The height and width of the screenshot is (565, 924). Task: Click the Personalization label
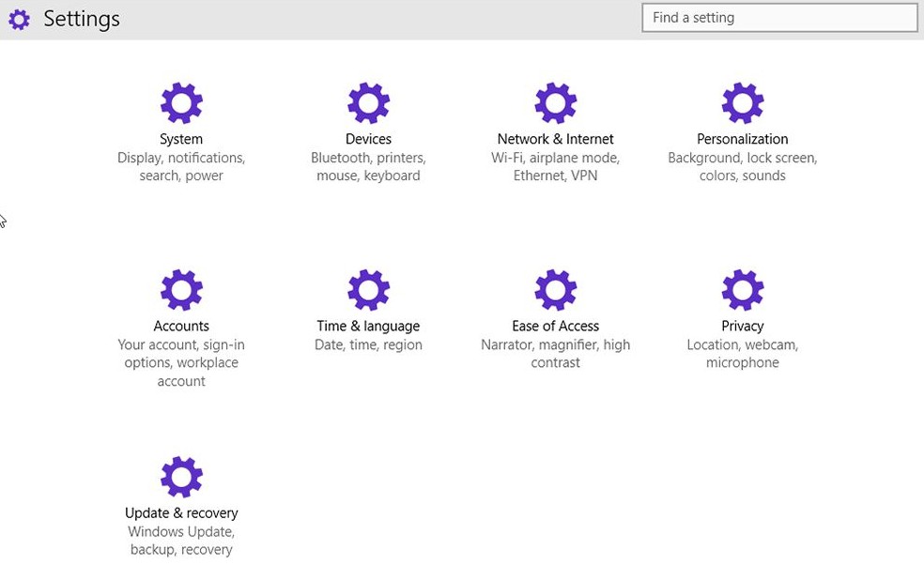pyautogui.click(x=743, y=139)
